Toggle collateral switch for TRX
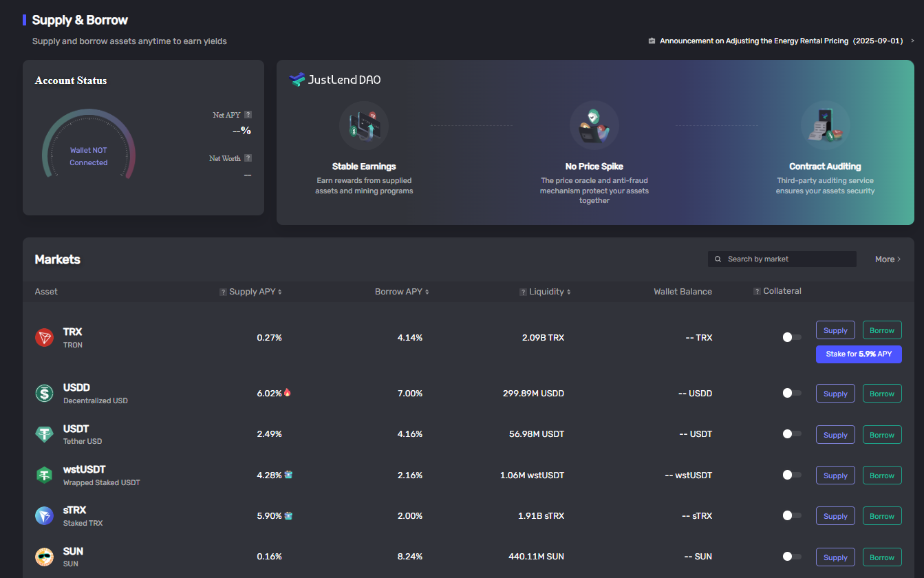 [x=792, y=337]
